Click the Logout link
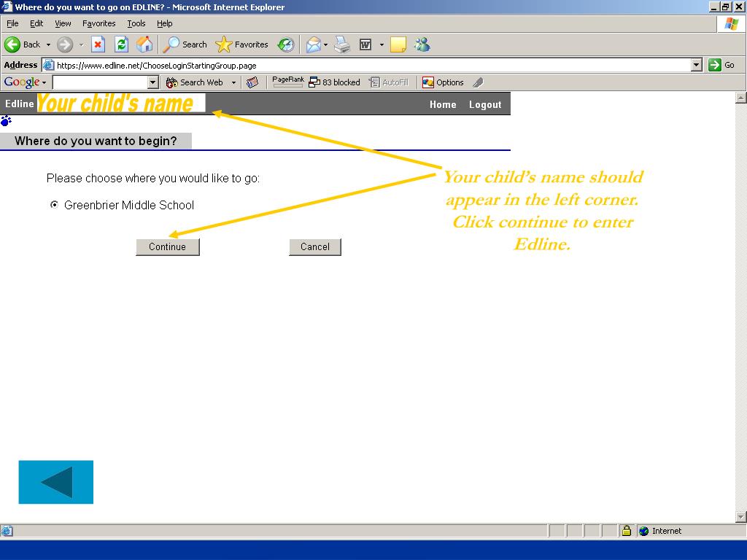 click(485, 104)
